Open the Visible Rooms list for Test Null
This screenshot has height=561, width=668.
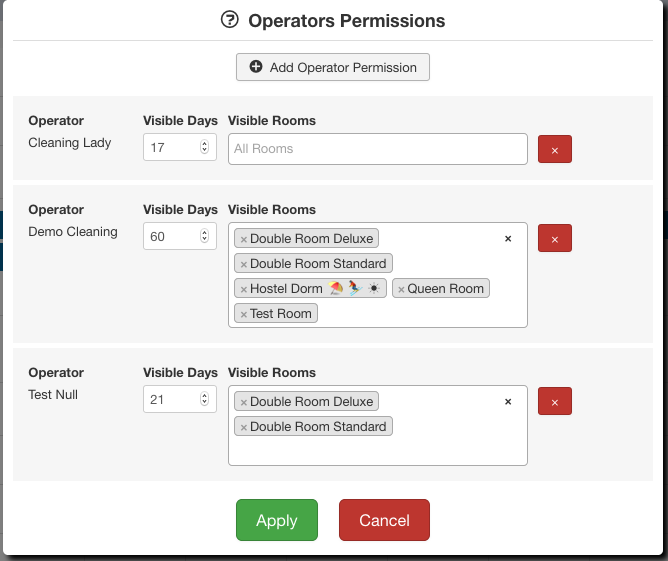[x=377, y=450]
